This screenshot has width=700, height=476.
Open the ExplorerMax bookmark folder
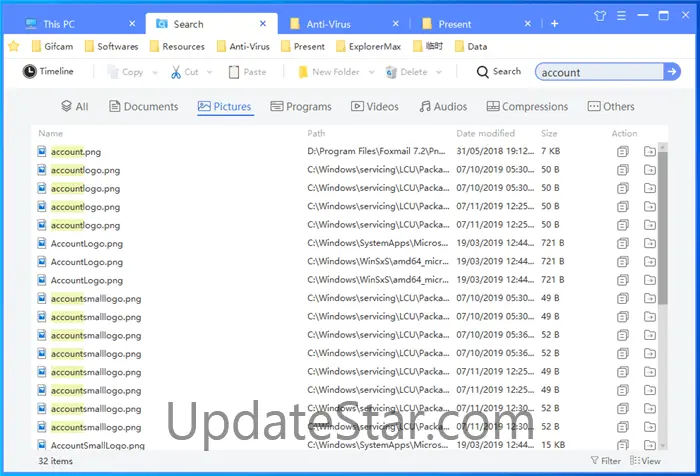368,46
